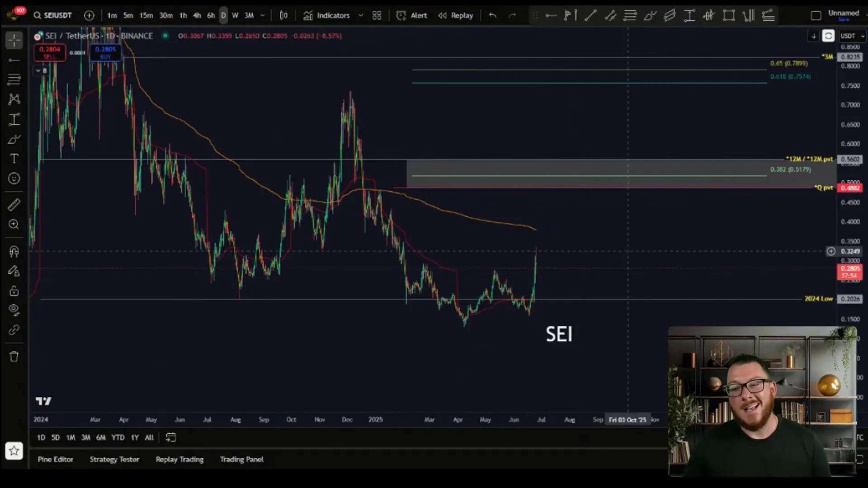Expand the timeframe dropdown chevron
The image size is (868, 488).
(x=263, y=15)
